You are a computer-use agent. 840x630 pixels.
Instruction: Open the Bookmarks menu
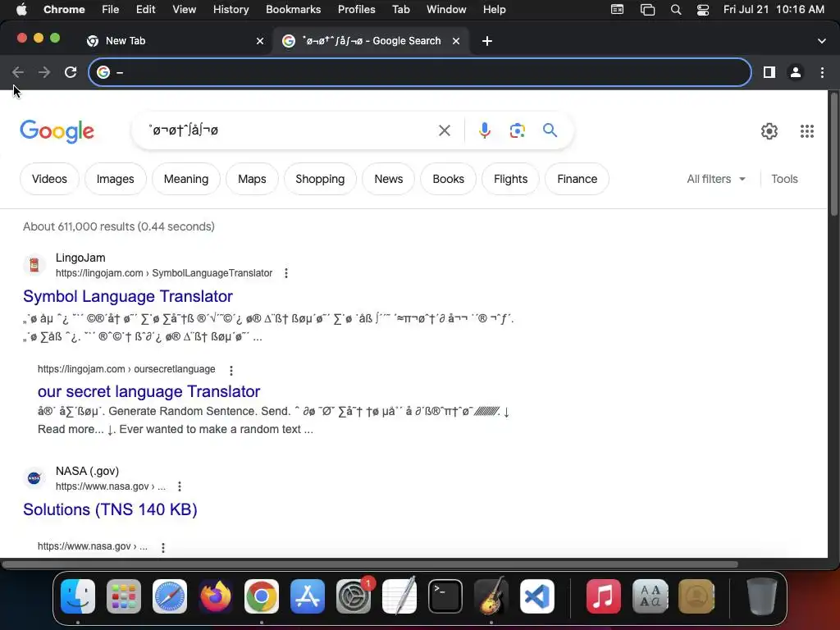coord(293,10)
